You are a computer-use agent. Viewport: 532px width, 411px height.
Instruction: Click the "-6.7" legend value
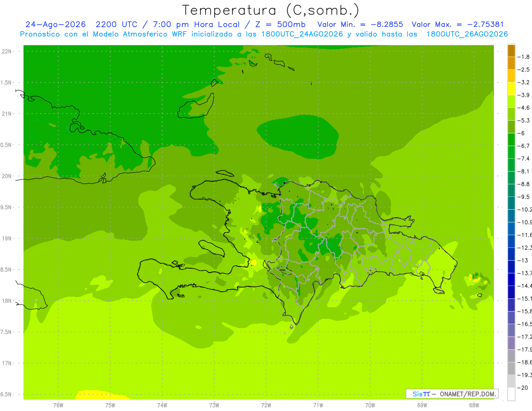click(524, 146)
